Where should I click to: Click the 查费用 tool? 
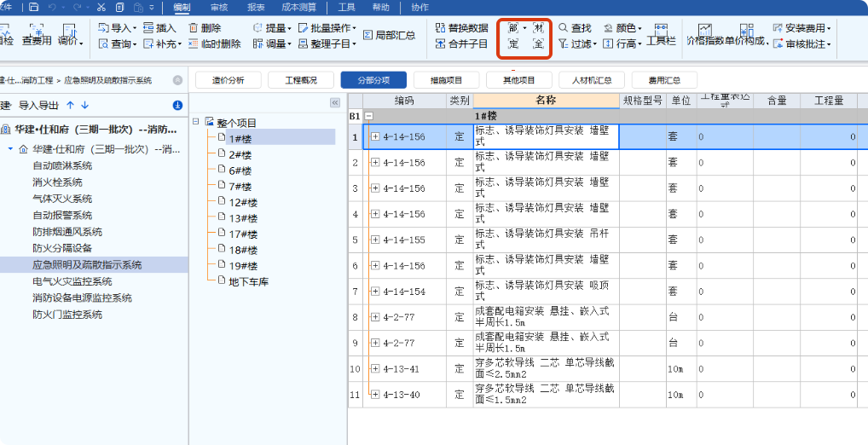click(37, 34)
